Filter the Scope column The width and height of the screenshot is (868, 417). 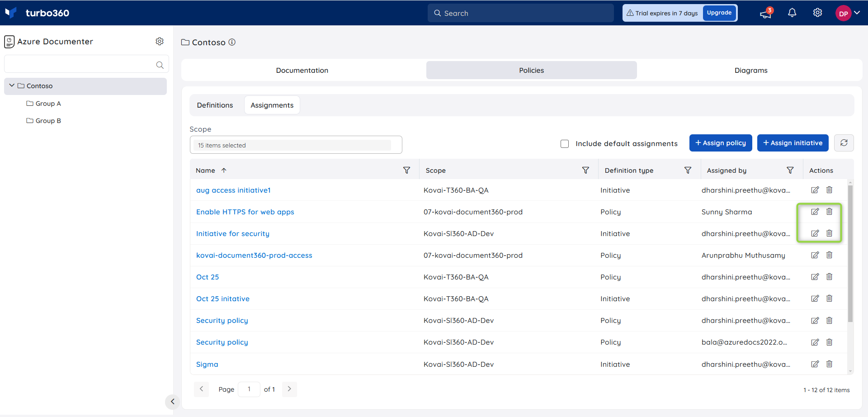[x=585, y=170]
